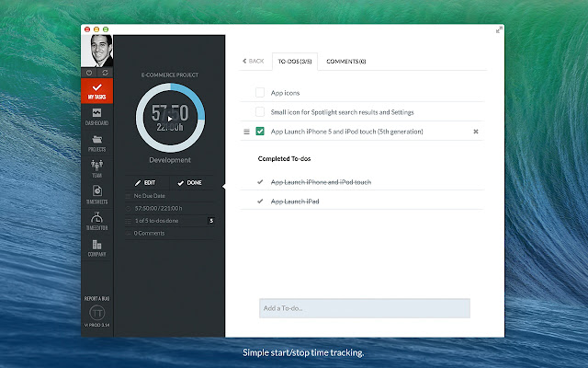Check the Small icon for Spotlight checkbox
Viewport: 588px width, 368px height.
260,111
